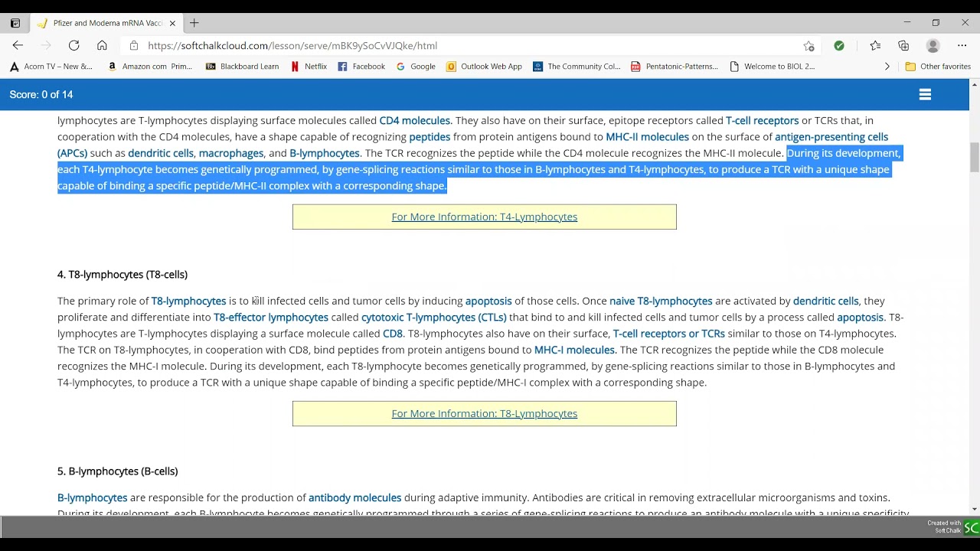Open the Acorn TV bookmark

pyautogui.click(x=51, y=67)
